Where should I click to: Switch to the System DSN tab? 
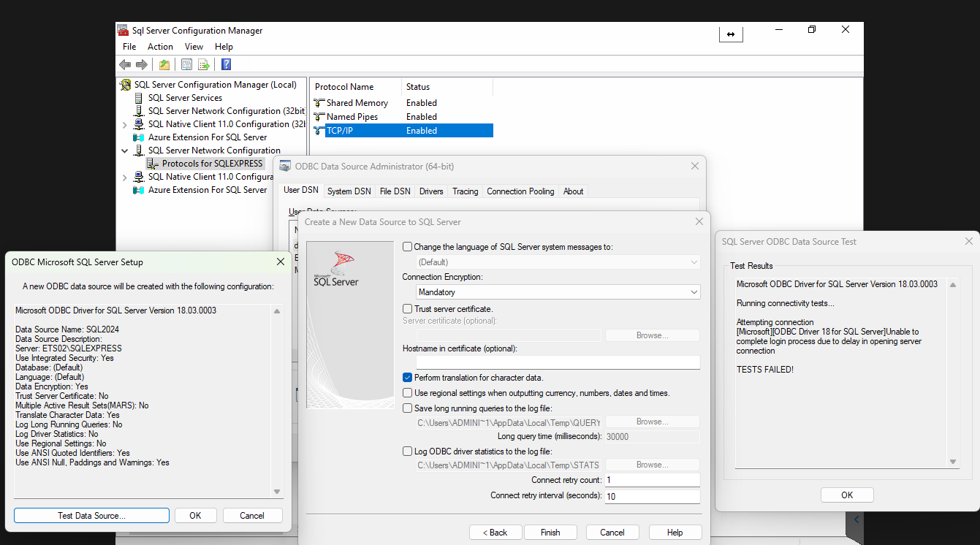coord(349,191)
